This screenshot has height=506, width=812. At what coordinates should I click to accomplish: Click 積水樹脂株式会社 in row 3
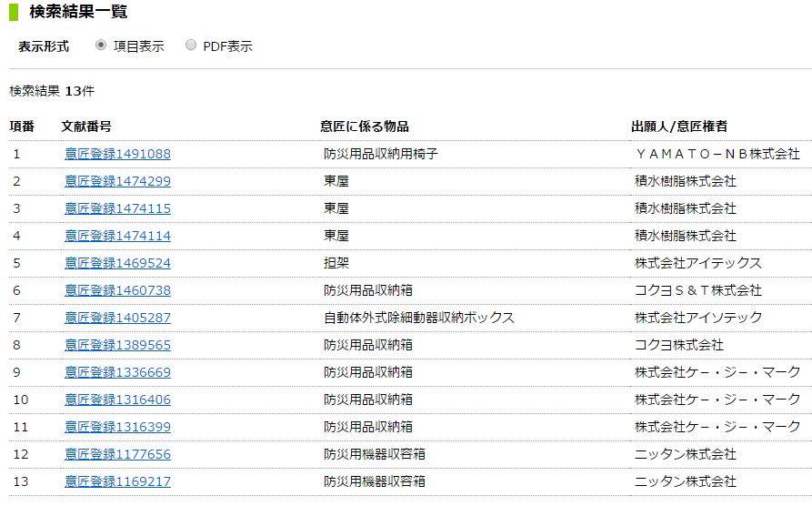tap(685, 208)
